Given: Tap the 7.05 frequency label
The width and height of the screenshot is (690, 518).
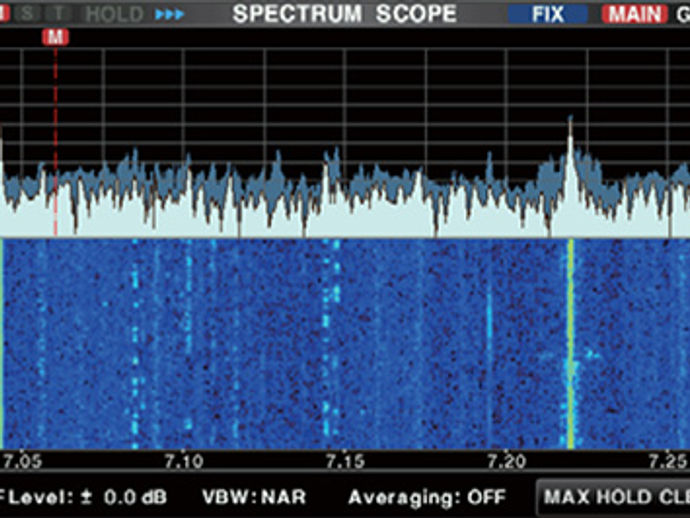Looking at the screenshot, I should pyautogui.click(x=22, y=461).
